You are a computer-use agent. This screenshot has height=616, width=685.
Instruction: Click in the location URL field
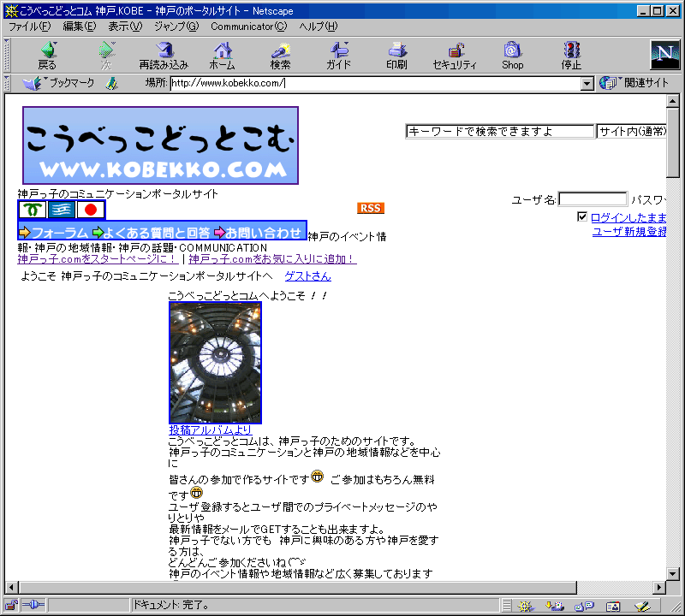click(376, 83)
